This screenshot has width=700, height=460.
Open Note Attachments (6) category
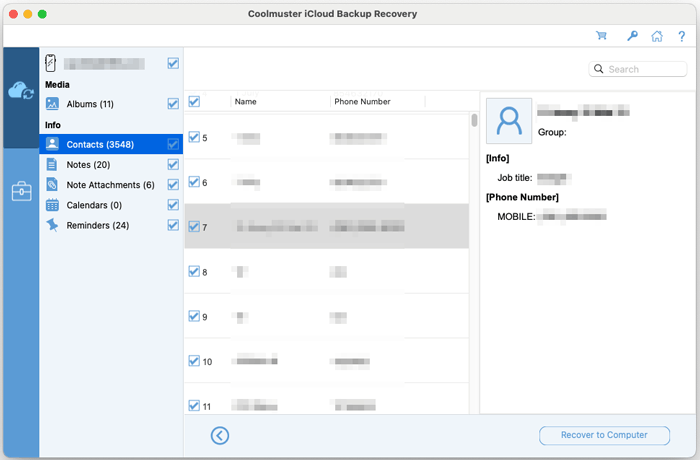(111, 185)
